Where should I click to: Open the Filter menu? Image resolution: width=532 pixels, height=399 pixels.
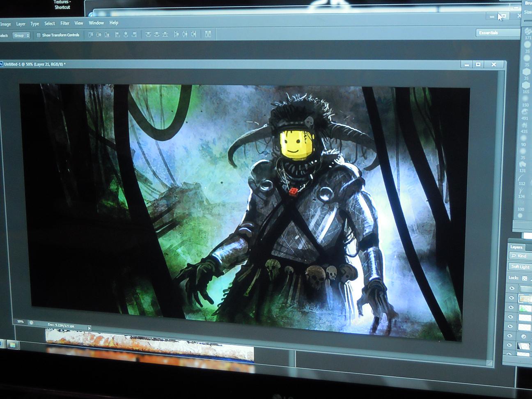(65, 23)
